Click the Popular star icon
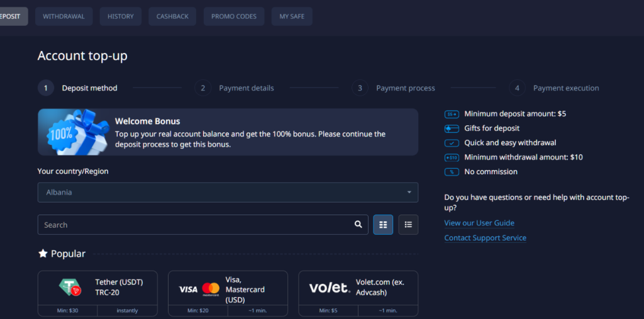 (x=43, y=254)
